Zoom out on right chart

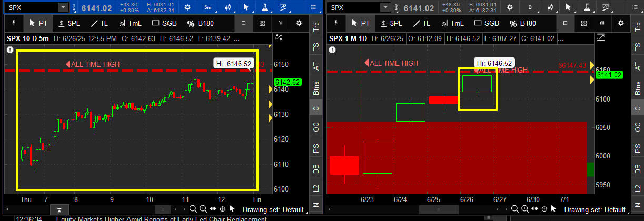pos(516,209)
